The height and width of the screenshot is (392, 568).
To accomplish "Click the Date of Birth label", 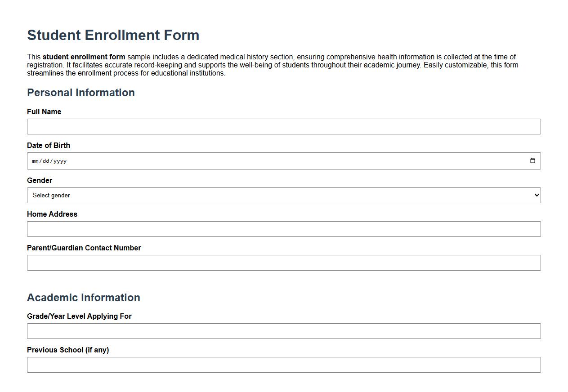I will coord(49,145).
